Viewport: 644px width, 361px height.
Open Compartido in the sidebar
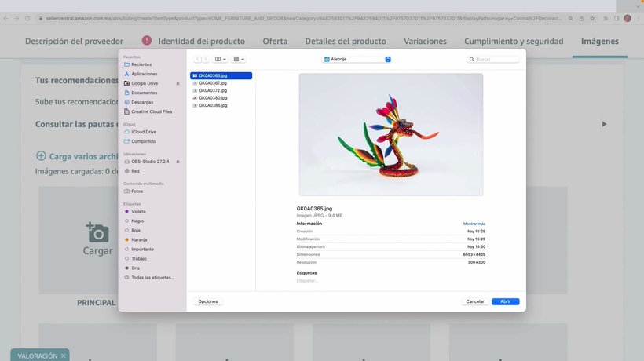point(144,141)
